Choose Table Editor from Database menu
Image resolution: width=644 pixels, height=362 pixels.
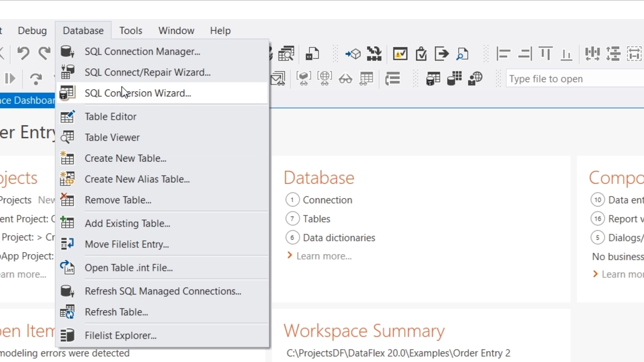(x=110, y=117)
